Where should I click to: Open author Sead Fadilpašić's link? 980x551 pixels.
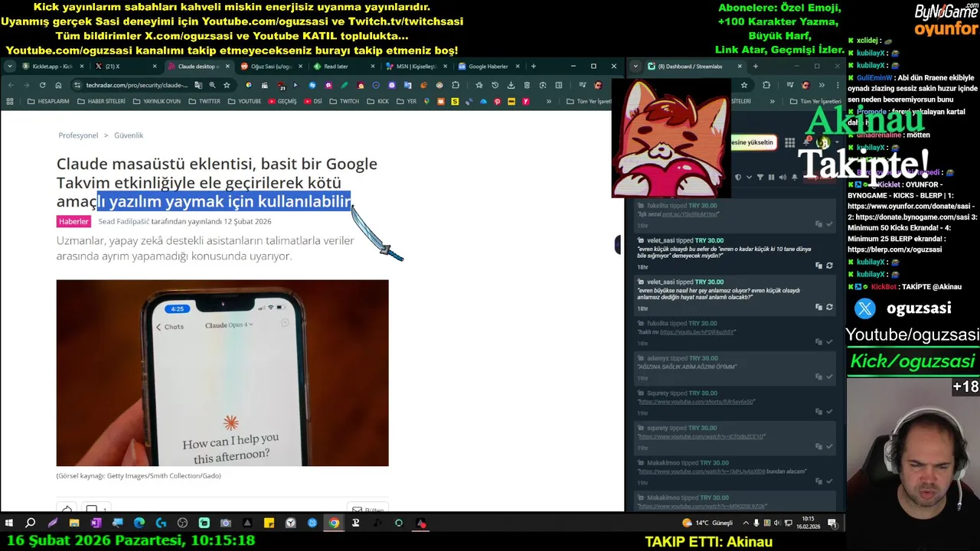pyautogui.click(x=124, y=221)
